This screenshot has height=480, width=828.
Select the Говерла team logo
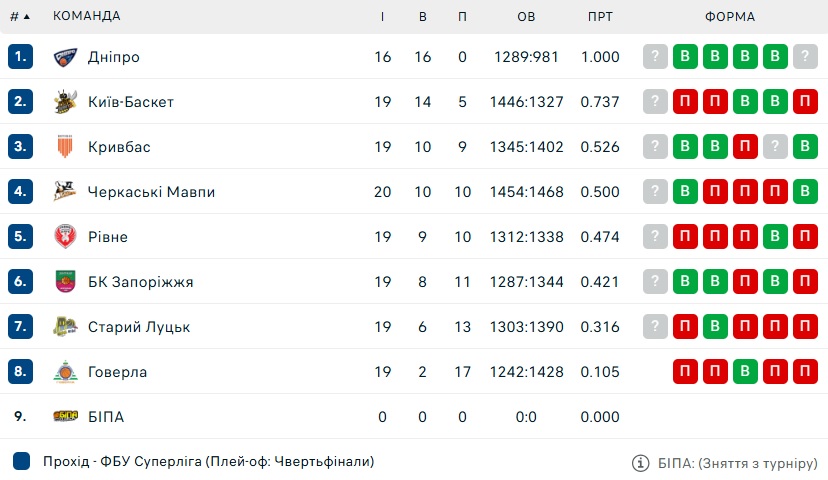coord(65,372)
